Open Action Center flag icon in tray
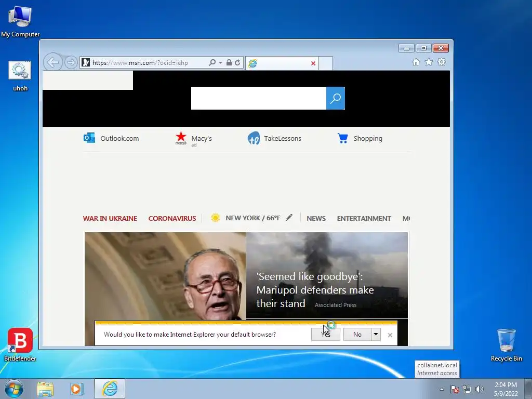 pos(454,389)
